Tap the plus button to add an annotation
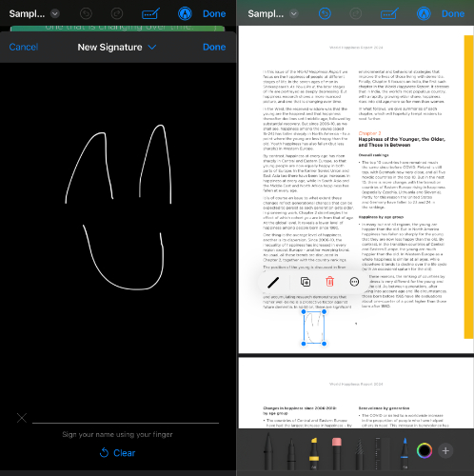This screenshot has width=474, height=476. tap(445, 450)
